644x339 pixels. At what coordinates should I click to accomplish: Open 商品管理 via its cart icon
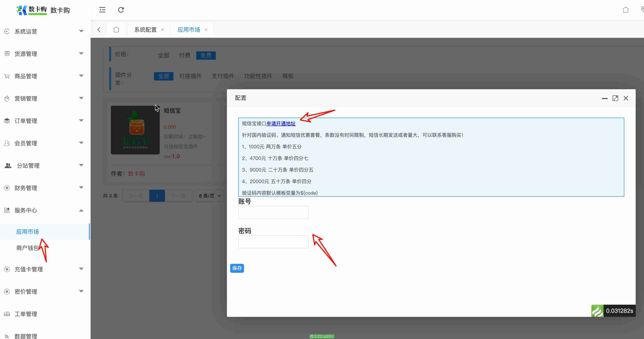click(x=7, y=76)
